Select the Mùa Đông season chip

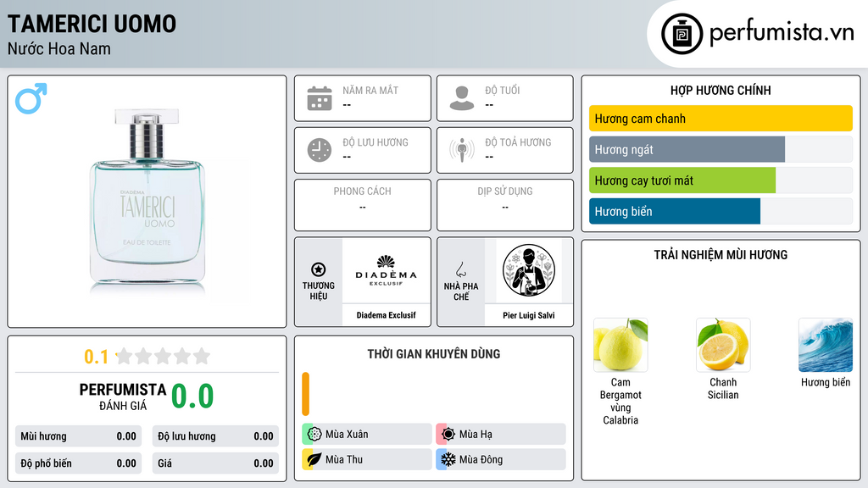pyautogui.click(x=501, y=459)
